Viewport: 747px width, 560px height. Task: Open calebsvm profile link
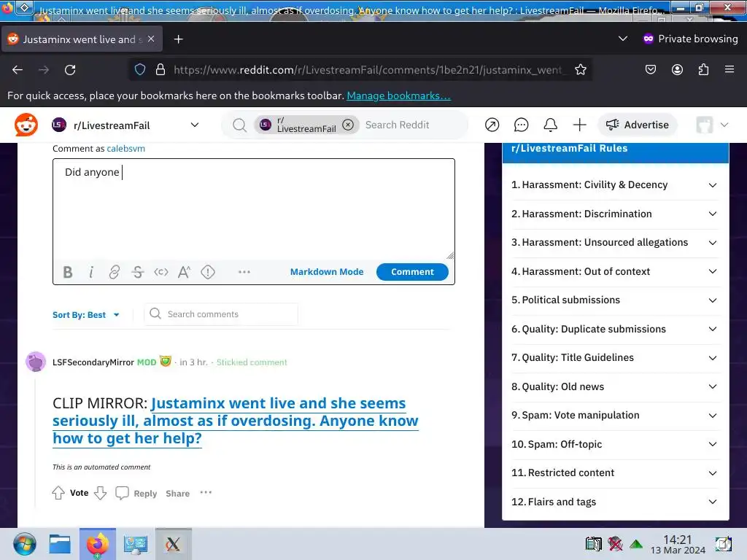[x=125, y=149]
